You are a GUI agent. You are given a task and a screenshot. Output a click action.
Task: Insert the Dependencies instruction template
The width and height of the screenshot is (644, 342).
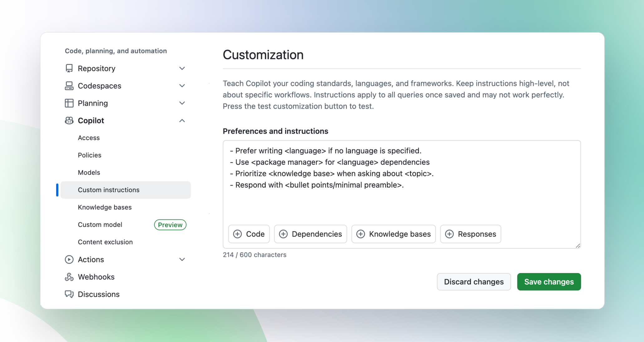(x=310, y=234)
